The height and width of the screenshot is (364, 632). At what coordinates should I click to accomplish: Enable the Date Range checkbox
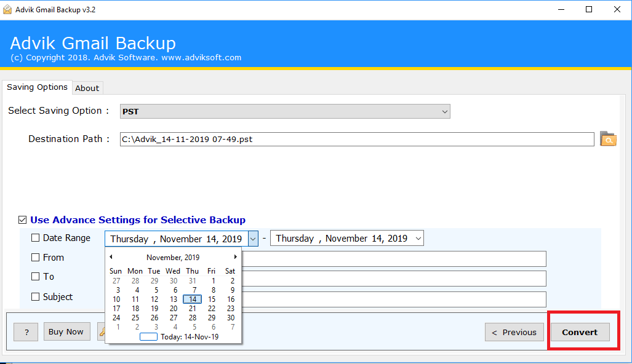click(36, 237)
